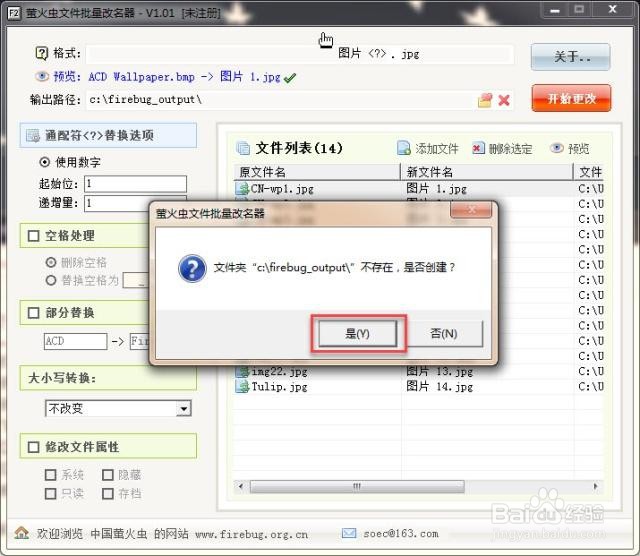Browse output folder with the folder icon

tap(485, 100)
